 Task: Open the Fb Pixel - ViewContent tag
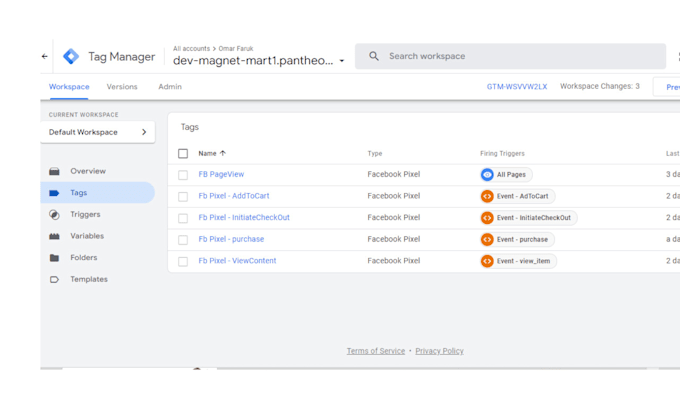click(x=237, y=261)
